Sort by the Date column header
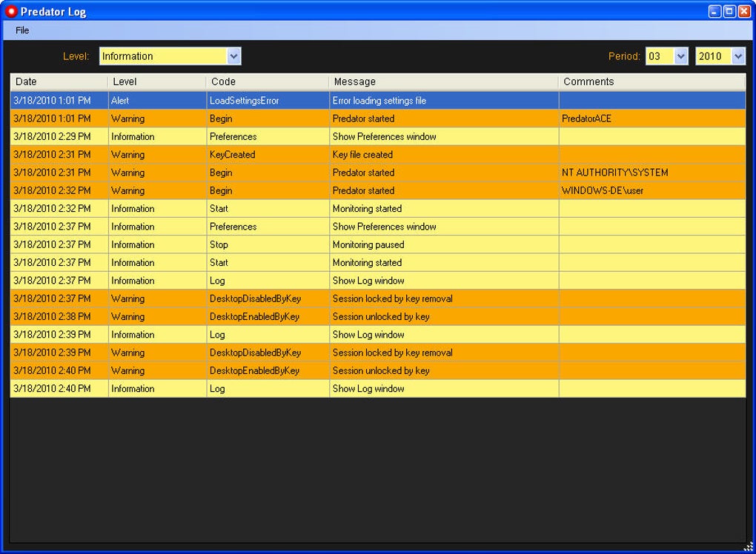 pos(59,82)
